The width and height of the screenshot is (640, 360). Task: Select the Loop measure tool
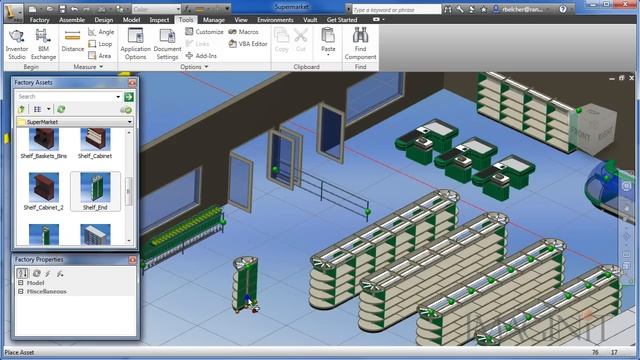pos(100,44)
